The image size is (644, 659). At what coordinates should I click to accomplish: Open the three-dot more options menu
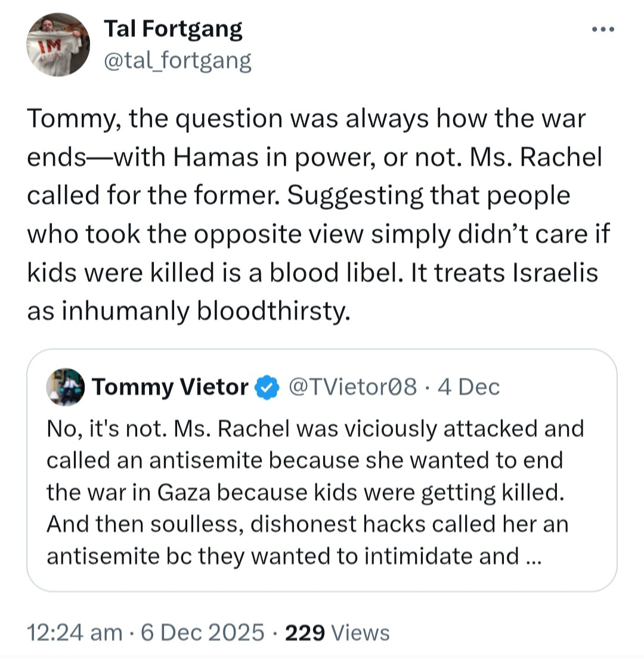[x=603, y=29]
